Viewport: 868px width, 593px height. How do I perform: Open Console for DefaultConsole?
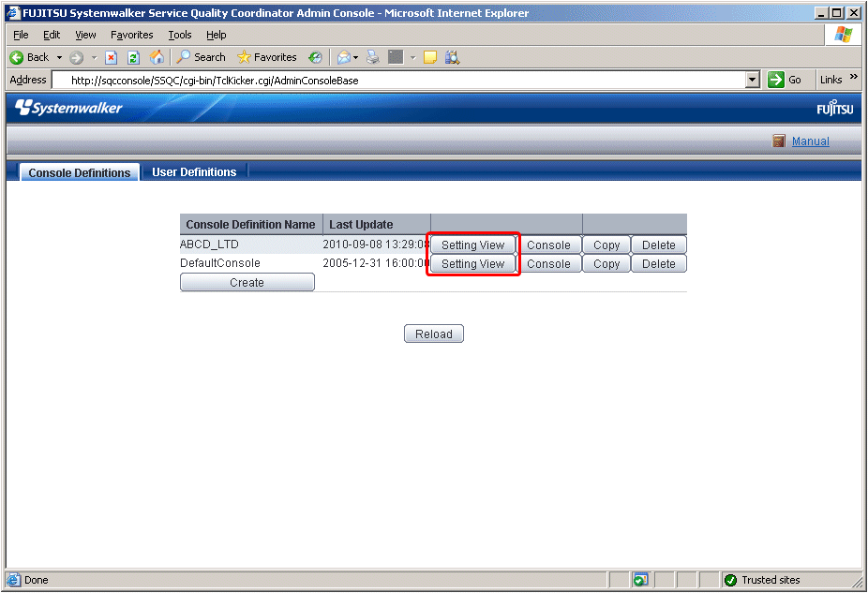pyautogui.click(x=548, y=264)
